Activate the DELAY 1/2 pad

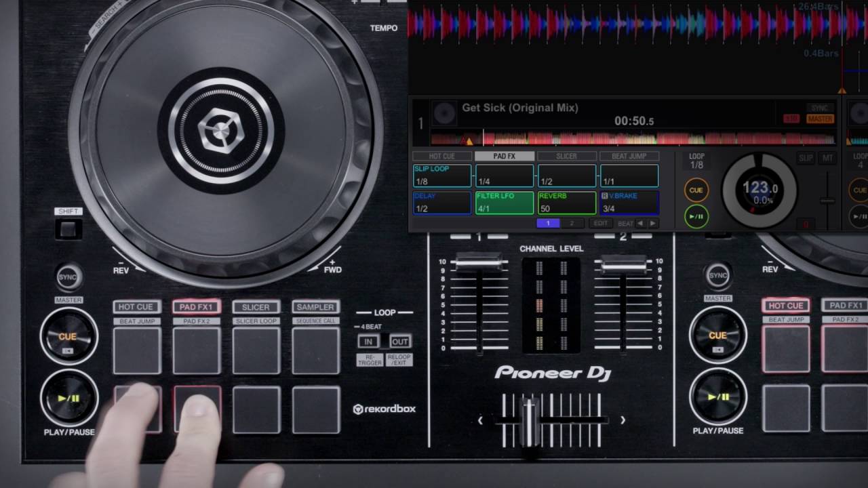[x=442, y=202]
